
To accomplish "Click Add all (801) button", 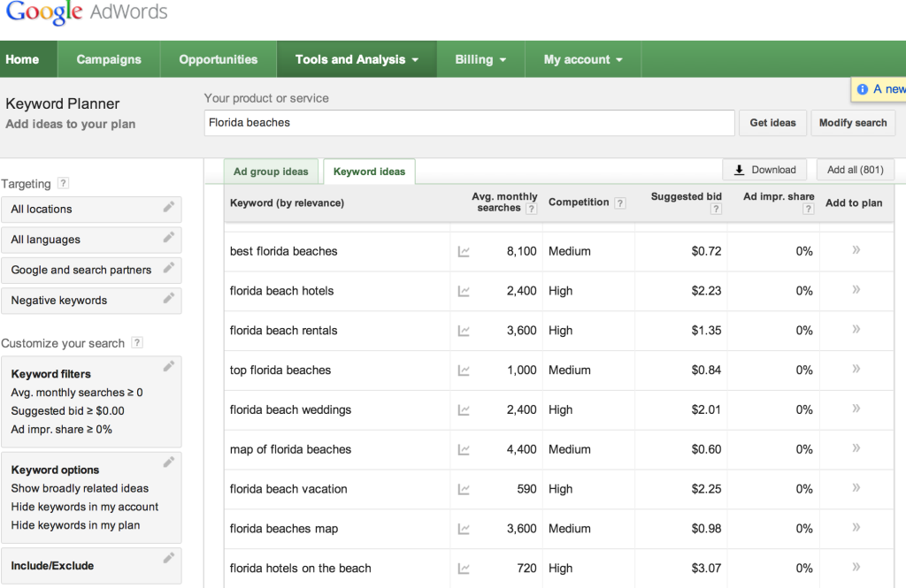I will (x=856, y=170).
